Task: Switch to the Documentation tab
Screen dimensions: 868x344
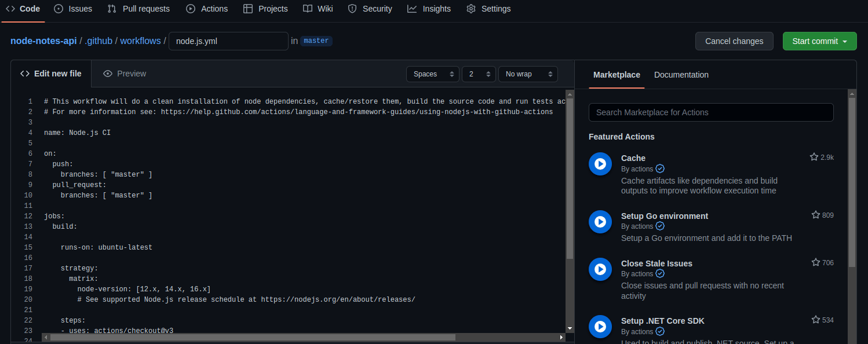Action: tap(681, 75)
